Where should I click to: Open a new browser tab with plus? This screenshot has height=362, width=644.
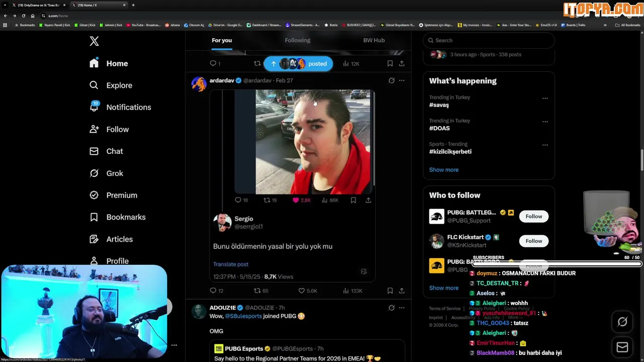[x=133, y=5]
